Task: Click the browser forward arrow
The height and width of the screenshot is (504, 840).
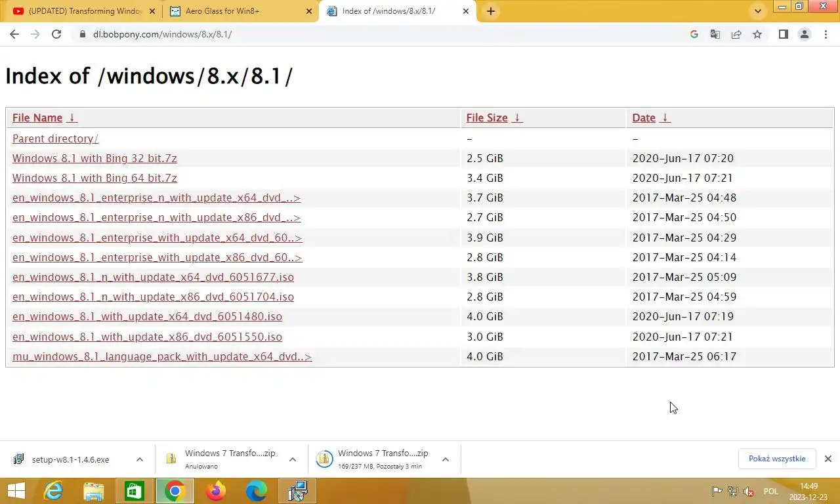Action: [35, 34]
